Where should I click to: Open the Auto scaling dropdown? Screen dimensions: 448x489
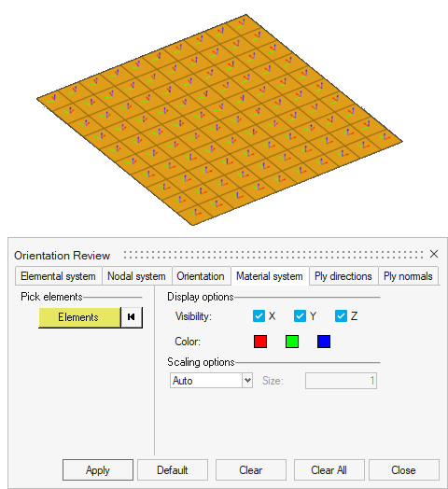211,381
